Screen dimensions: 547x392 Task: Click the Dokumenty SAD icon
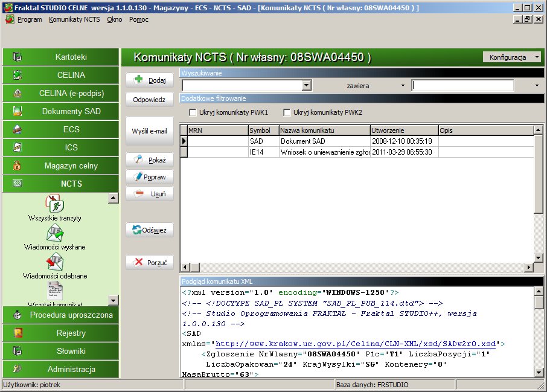tap(17, 111)
